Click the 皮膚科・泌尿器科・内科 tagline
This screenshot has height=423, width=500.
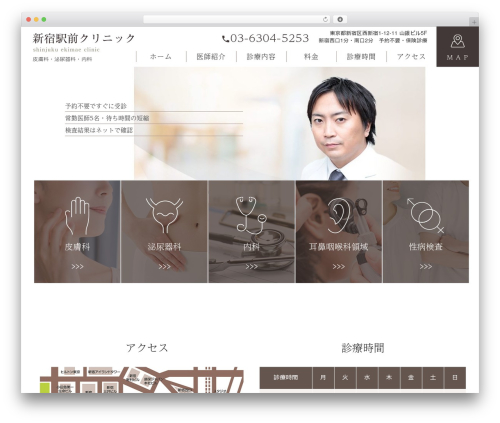click(62, 59)
